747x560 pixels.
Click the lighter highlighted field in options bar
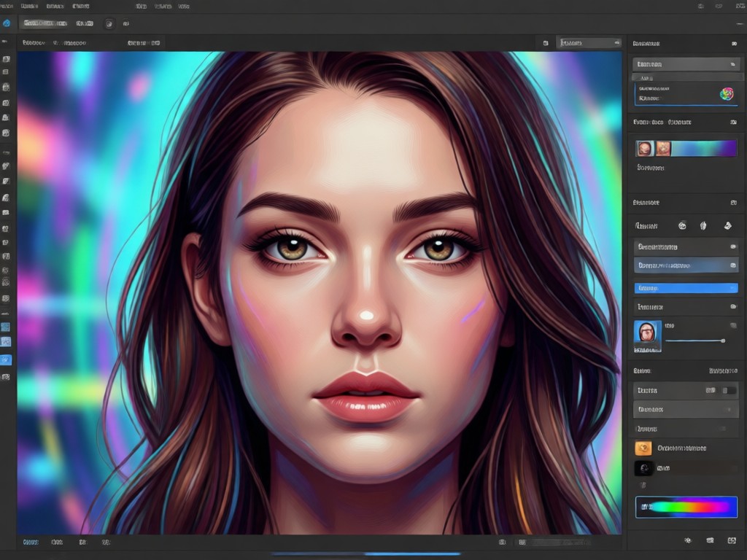tap(45, 23)
